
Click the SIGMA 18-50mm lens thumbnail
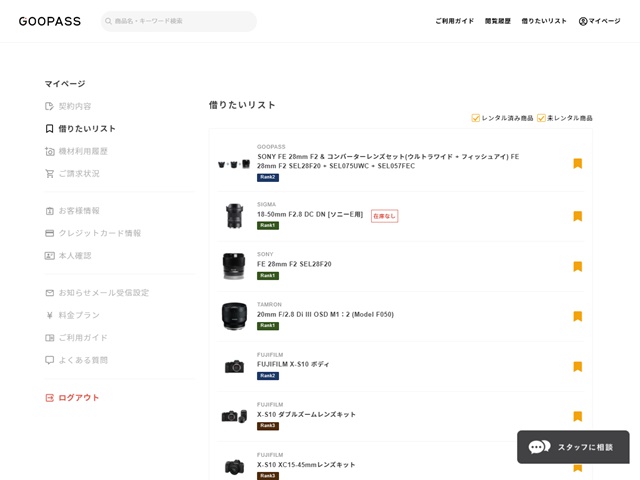[234, 216]
